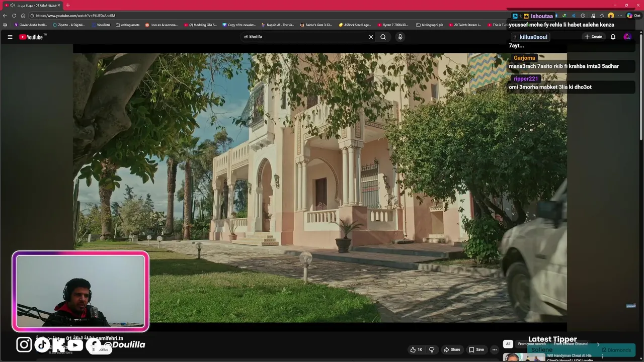Image resolution: width=644 pixels, height=362 pixels.
Task: Open 'ASRock Steel Lege...' bookmark
Action: [x=355, y=25]
